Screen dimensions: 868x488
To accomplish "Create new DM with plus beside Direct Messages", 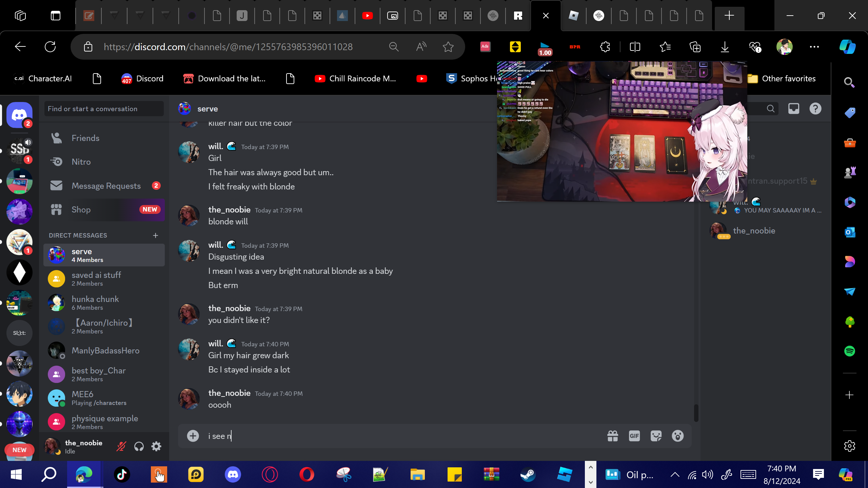I will point(155,235).
